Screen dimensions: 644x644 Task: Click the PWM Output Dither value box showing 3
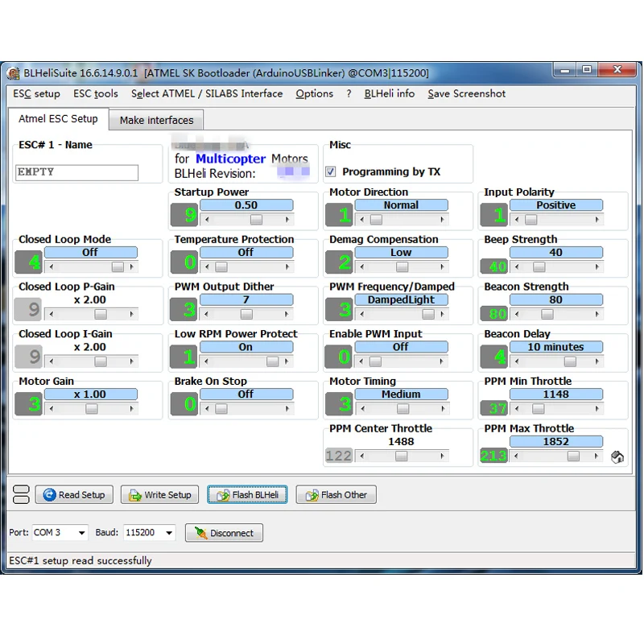coord(184,309)
